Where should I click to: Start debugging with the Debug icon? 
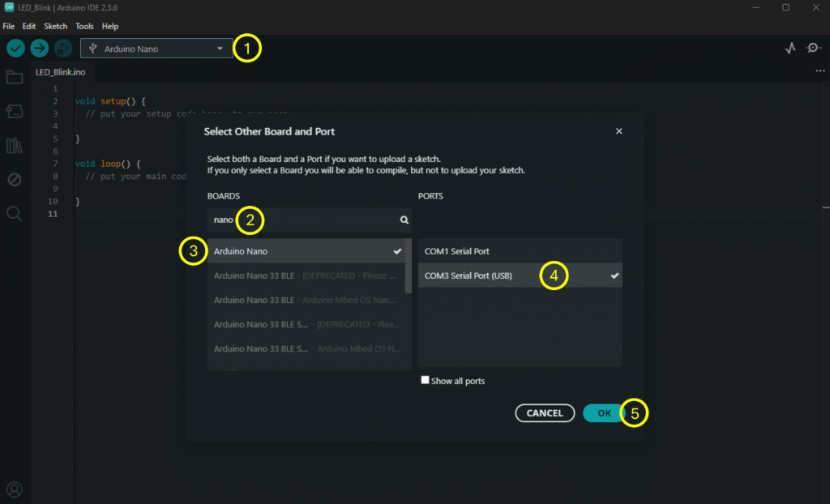62,49
